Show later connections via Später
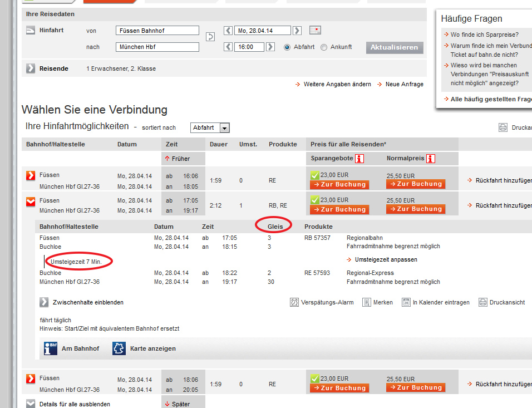The image size is (532, 408). (178, 404)
